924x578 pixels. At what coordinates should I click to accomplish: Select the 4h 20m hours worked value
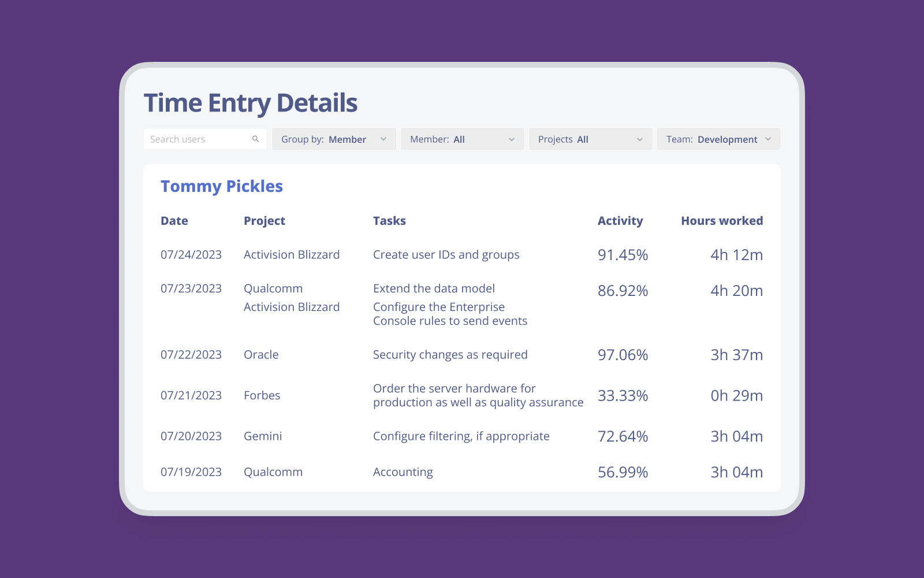[x=736, y=291]
